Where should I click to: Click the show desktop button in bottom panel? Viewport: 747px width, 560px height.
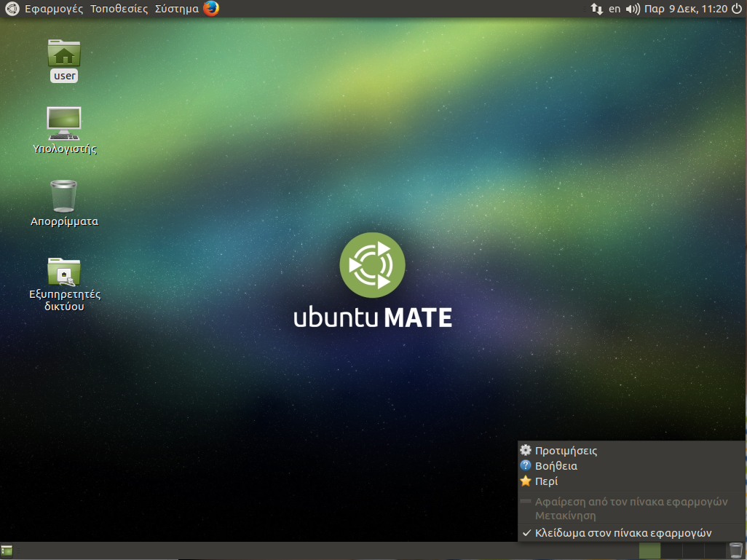[x=7, y=551]
